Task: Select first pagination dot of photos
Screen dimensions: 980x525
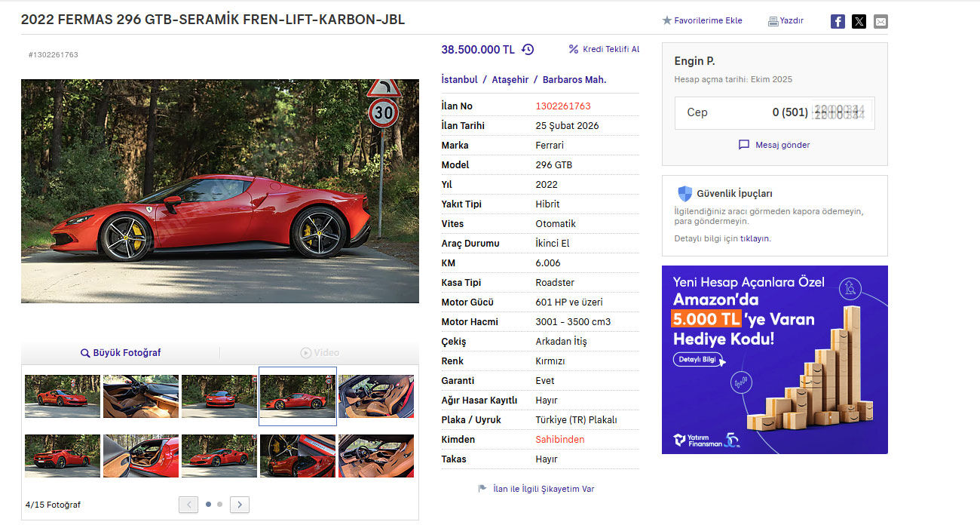Action: point(209,504)
